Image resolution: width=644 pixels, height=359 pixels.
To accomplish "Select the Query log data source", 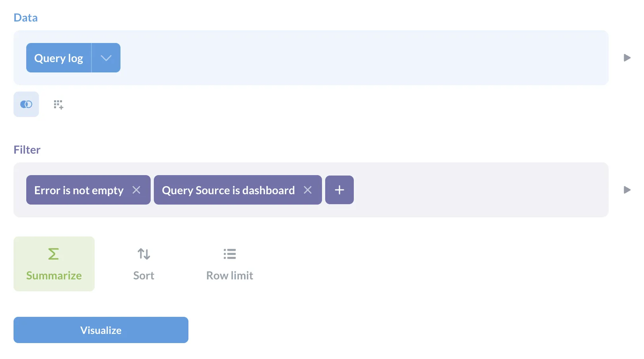I will click(58, 57).
